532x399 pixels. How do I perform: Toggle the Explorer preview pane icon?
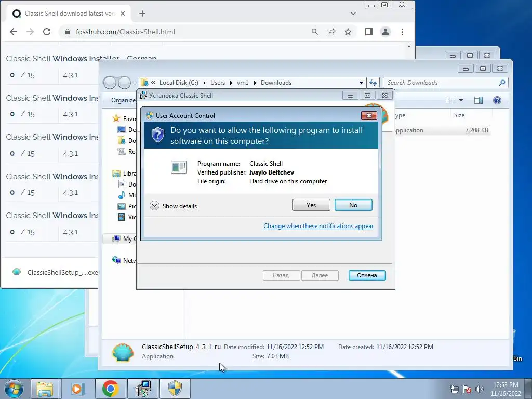478,100
